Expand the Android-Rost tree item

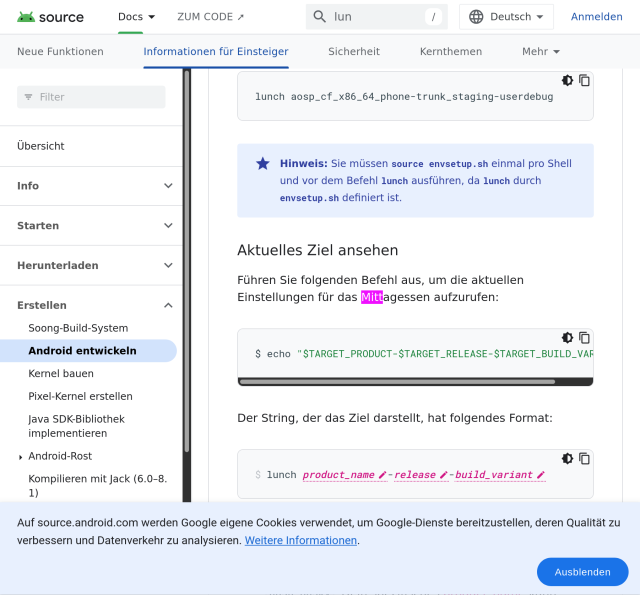(x=21, y=457)
